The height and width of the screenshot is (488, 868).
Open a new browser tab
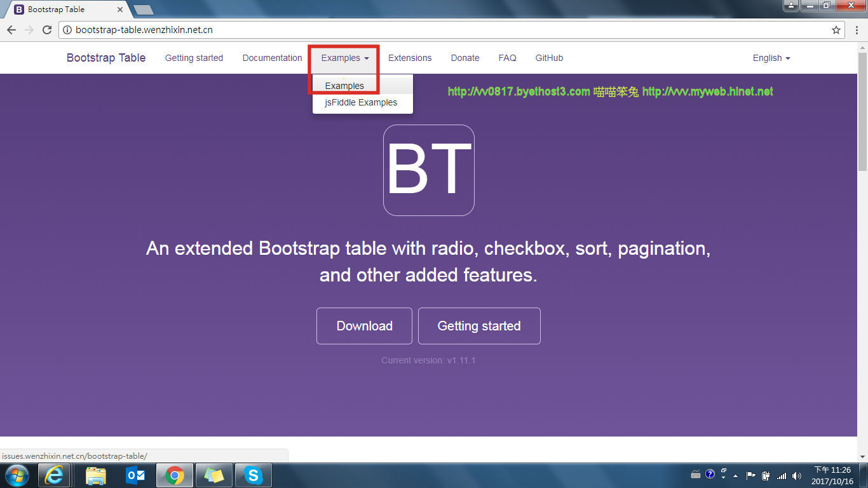(144, 10)
